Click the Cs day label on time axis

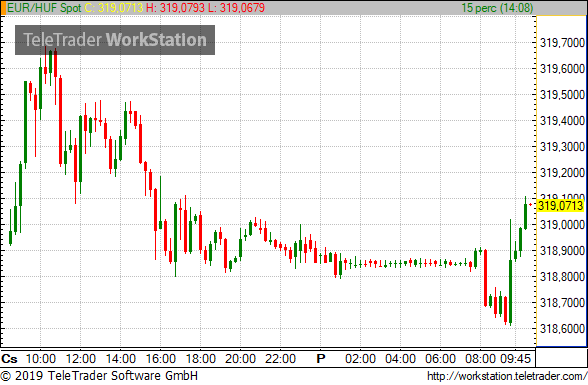pos(9,359)
